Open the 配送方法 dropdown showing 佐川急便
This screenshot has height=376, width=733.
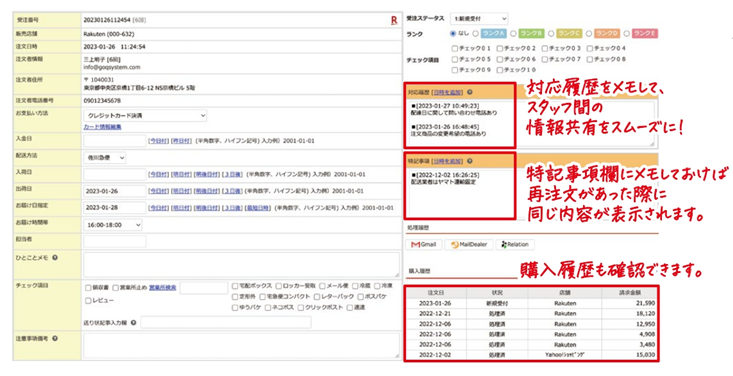(105, 158)
